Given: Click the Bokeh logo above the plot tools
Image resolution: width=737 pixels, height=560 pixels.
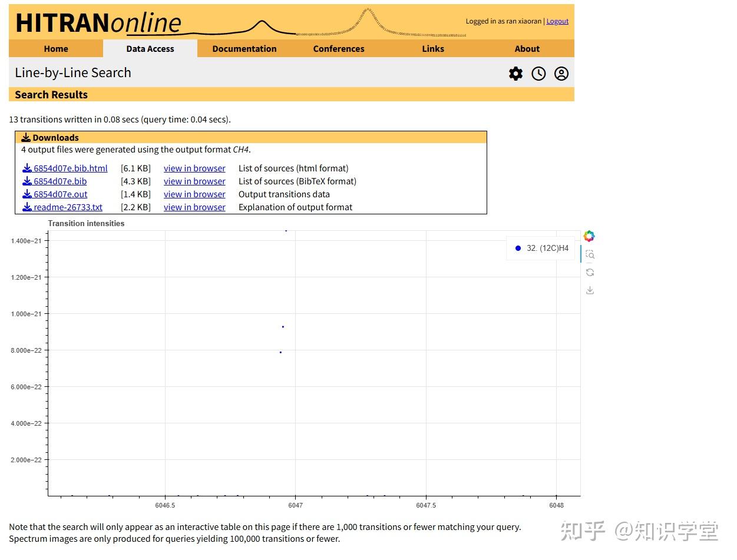Looking at the screenshot, I should [589, 236].
